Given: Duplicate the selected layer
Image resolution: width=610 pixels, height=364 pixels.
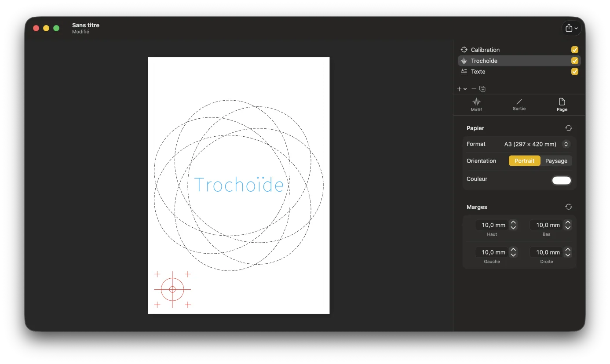Looking at the screenshot, I should [x=482, y=89].
